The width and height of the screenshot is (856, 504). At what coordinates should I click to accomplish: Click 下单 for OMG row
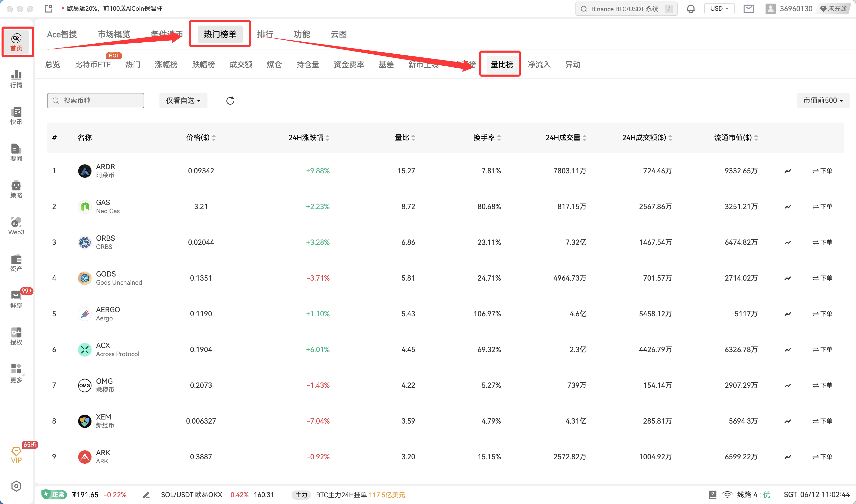tap(822, 386)
